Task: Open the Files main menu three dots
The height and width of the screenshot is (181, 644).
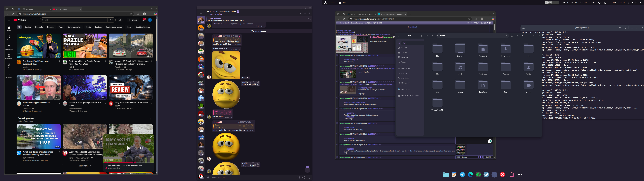Action: coord(421,36)
